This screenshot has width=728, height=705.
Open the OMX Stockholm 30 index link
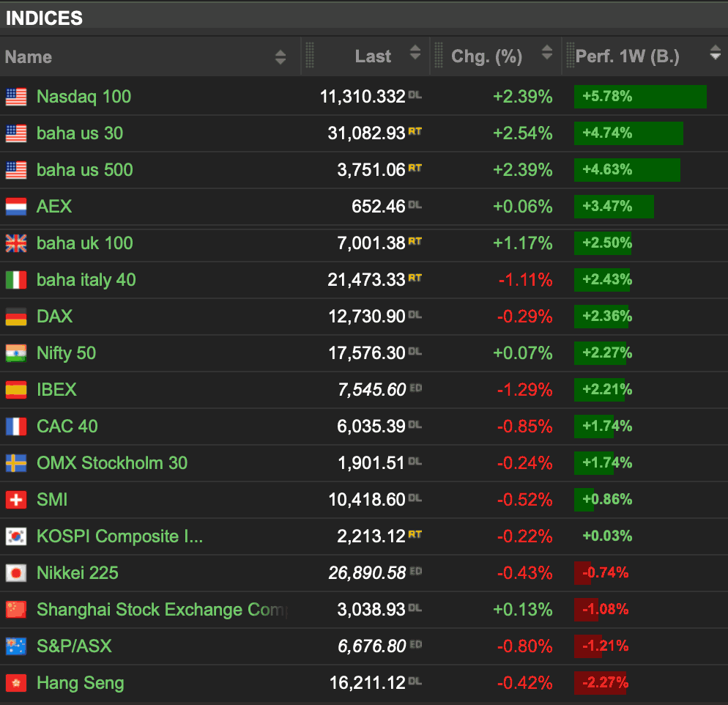(112, 463)
